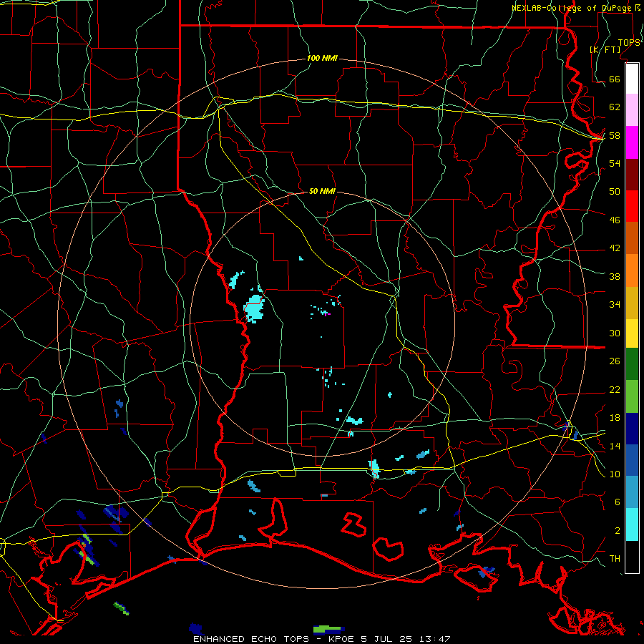Click the legend value 26
This screenshot has height=644, width=644.
tap(615, 361)
